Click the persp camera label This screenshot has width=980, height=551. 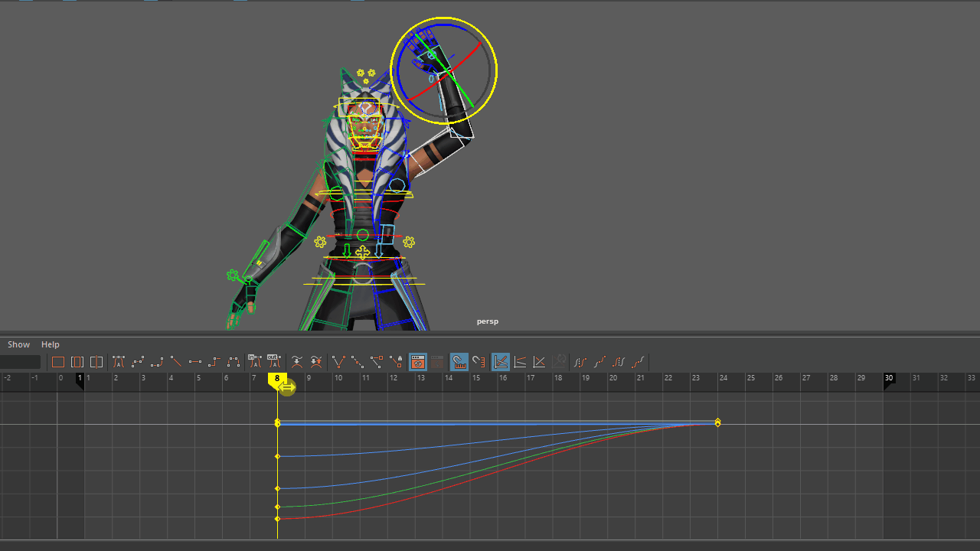pyautogui.click(x=487, y=321)
